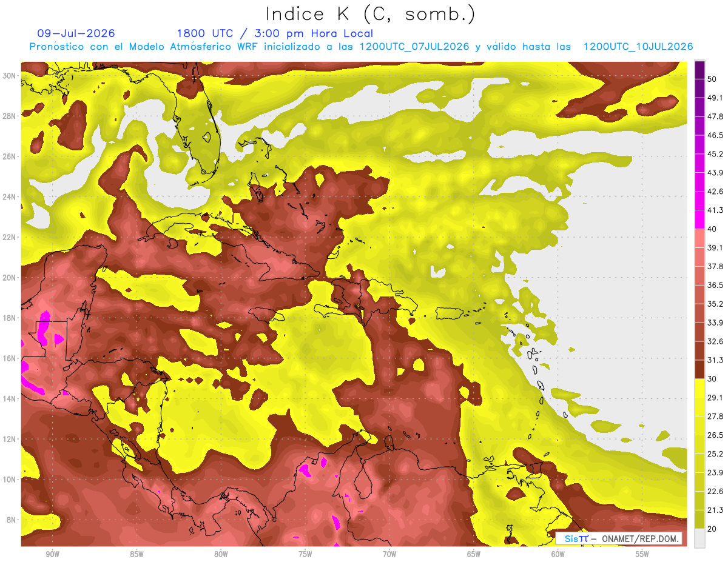Click the colorbar label '37.8'
728x562 pixels.
[x=715, y=266]
